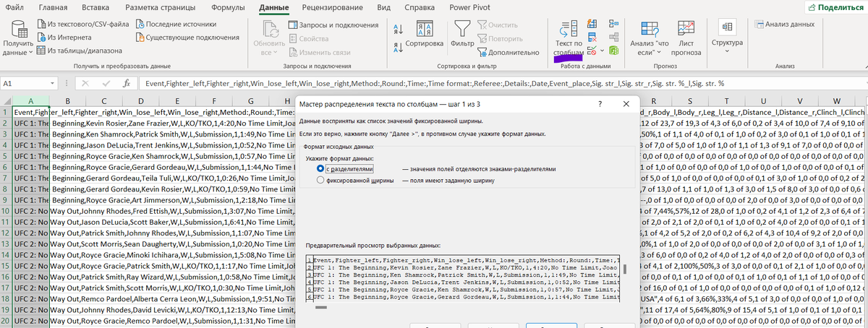The width and height of the screenshot is (868, 328).
Task: Switch to Formulas (Формулы) tab
Action: [228, 7]
